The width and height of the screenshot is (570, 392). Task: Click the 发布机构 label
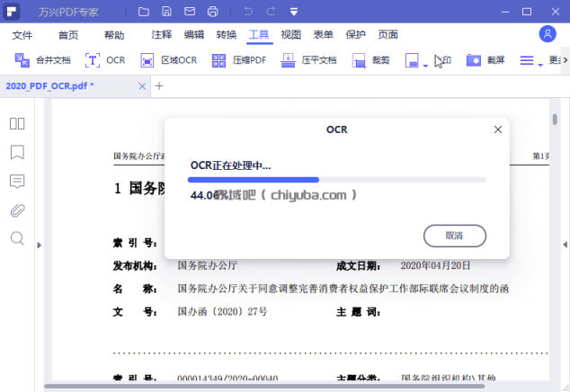tap(135, 266)
